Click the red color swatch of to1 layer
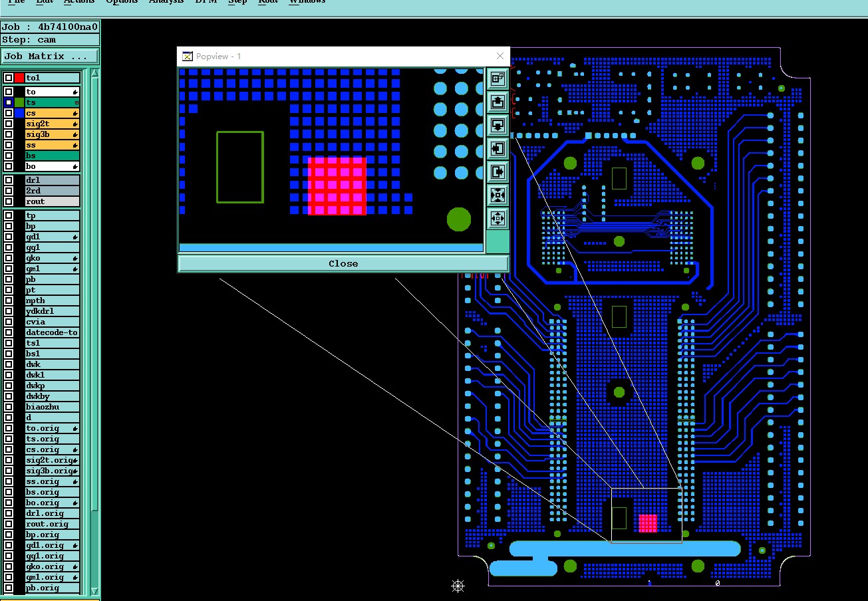Viewport: 868px width, 601px height. 19,78
